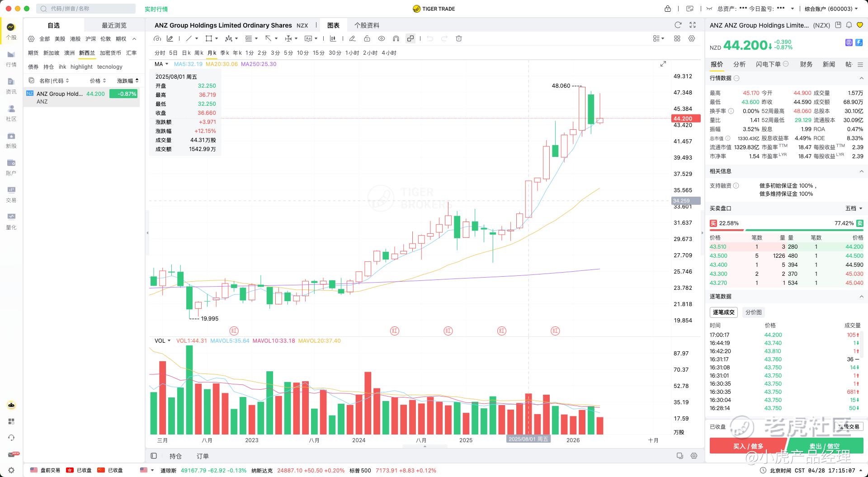Click the red-green bid ask ratio bar
The image size is (868, 477).
(x=786, y=230)
